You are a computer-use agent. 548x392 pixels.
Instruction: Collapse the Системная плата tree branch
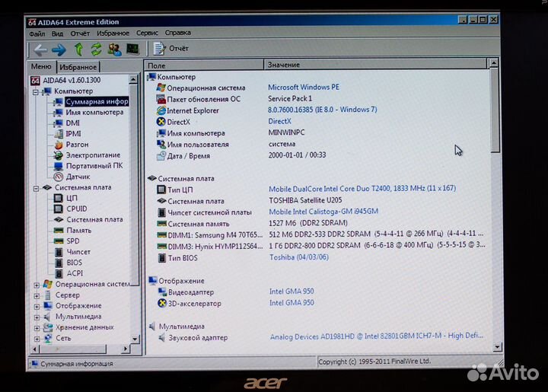pos(36,189)
